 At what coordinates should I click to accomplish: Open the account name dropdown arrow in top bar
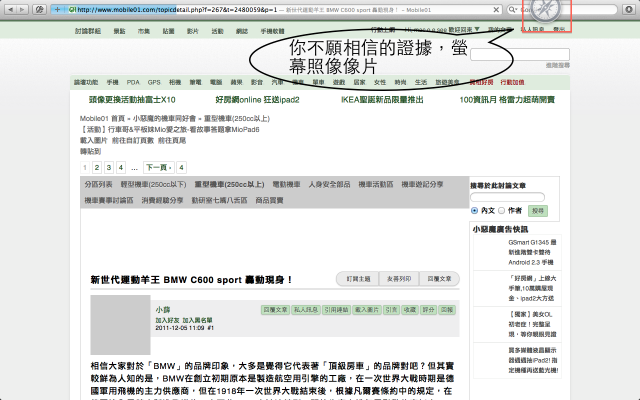477,29
